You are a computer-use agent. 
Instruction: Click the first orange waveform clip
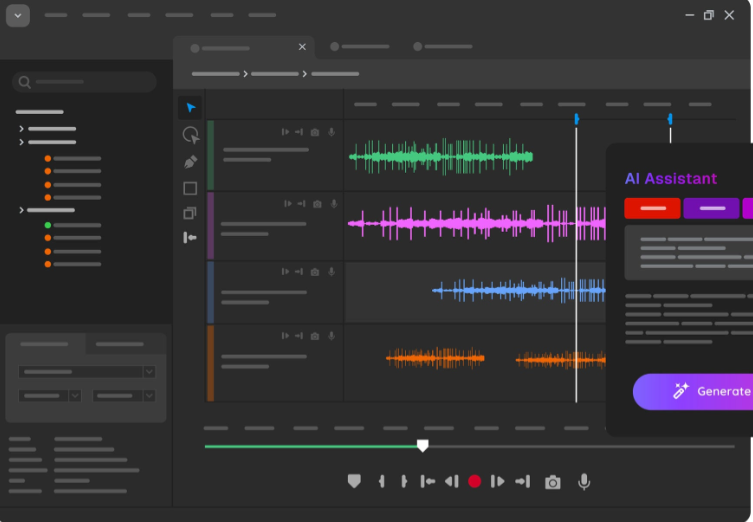pyautogui.click(x=435, y=358)
